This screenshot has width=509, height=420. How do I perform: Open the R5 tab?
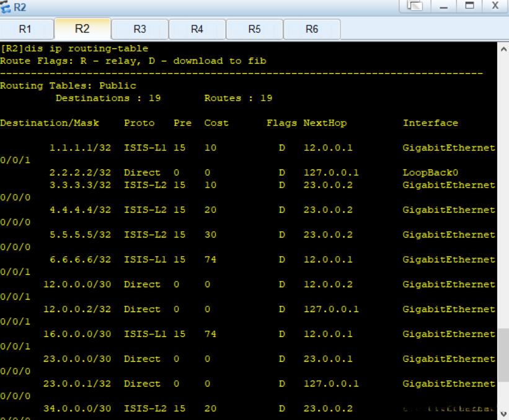pyautogui.click(x=254, y=29)
